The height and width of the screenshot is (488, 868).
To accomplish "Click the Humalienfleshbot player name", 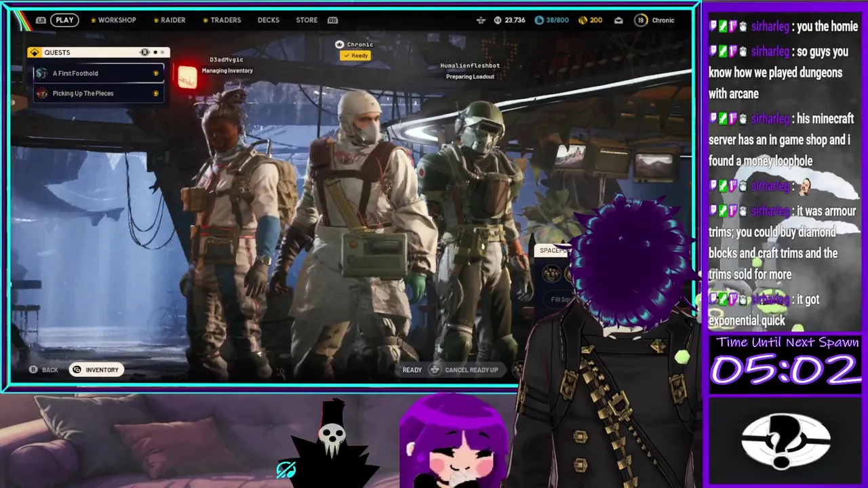I will click(470, 66).
